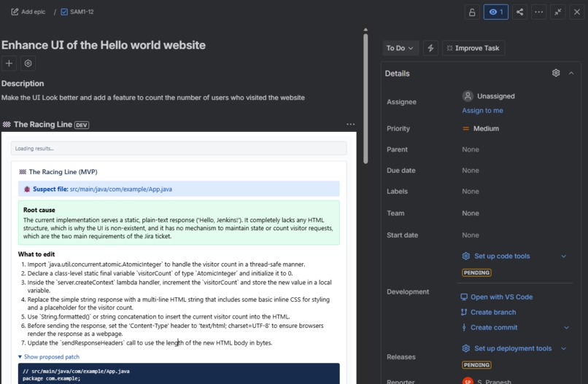Click the collapse full-screen arrows icon
The height and width of the screenshot is (384, 588).
pos(558,12)
